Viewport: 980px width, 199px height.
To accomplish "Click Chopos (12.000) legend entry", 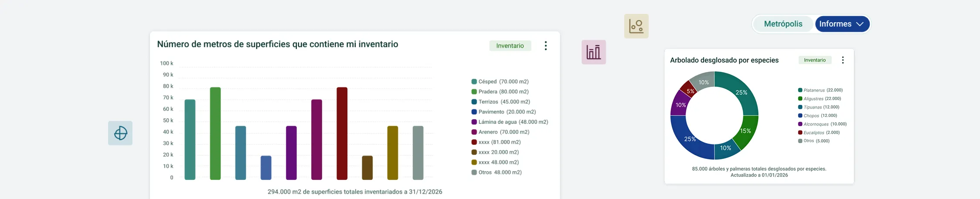I will click(817, 116).
